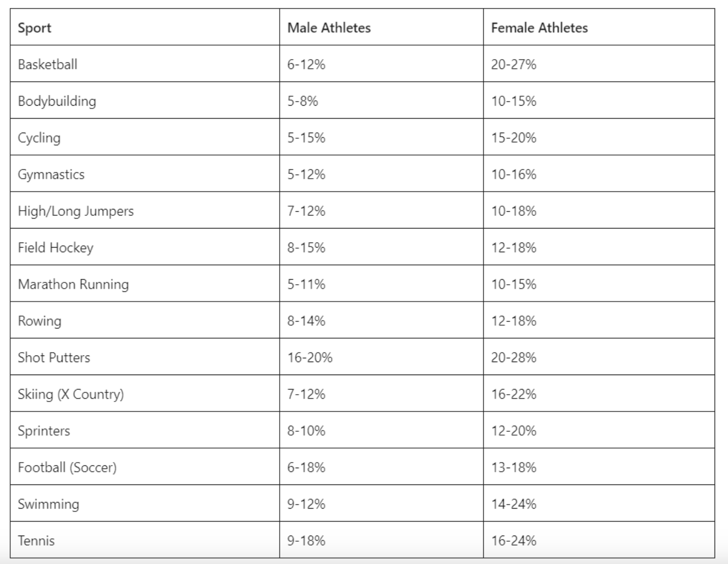728x564 pixels.
Task: Click the Bodybuilding sport cell
Action: pos(57,101)
